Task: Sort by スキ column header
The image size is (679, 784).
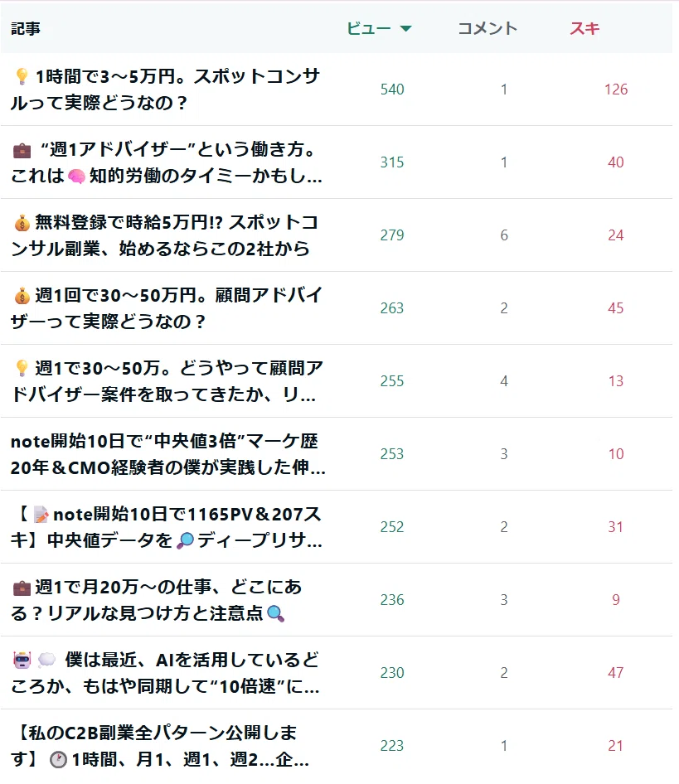Action: [584, 28]
